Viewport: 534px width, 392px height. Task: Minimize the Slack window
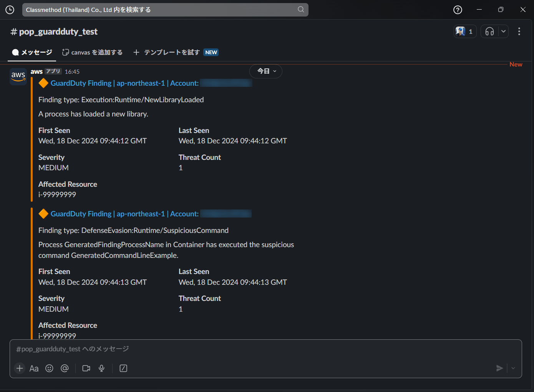coord(479,10)
